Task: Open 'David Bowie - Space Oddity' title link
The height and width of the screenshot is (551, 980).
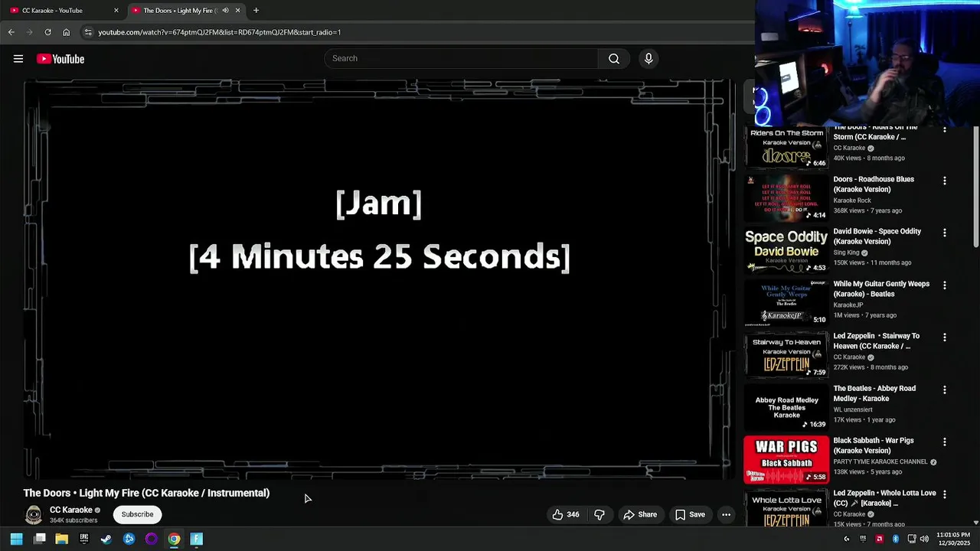Action: click(877, 236)
